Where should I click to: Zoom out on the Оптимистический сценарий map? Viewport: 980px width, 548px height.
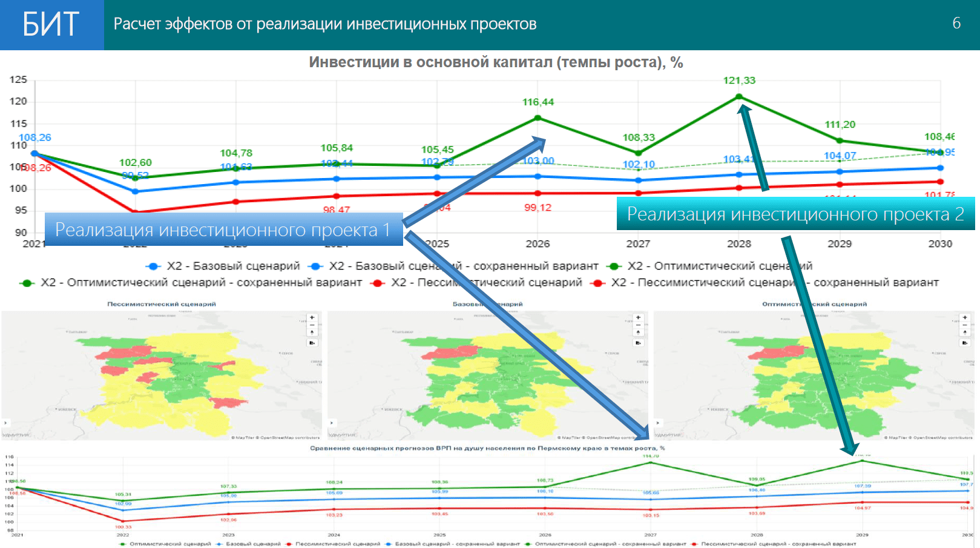[x=965, y=325]
